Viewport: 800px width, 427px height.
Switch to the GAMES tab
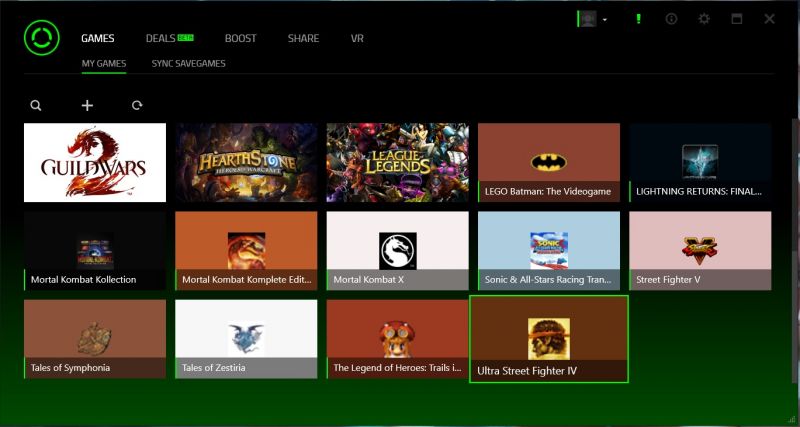tap(97, 38)
